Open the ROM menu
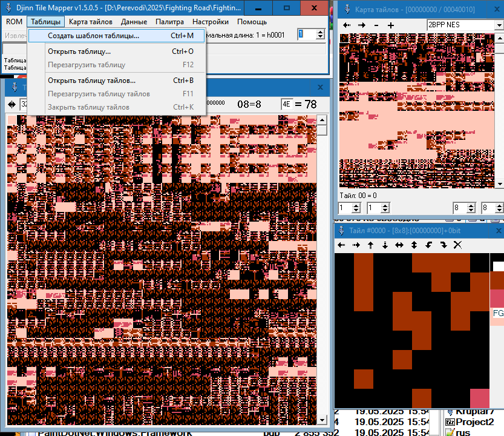This screenshot has height=436, width=504. (14, 22)
